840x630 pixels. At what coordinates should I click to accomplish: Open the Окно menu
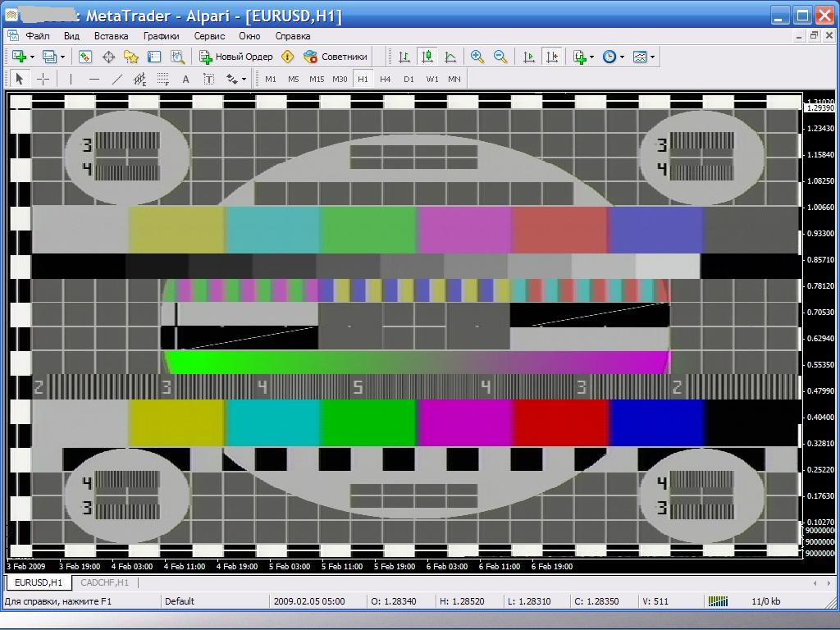point(249,36)
